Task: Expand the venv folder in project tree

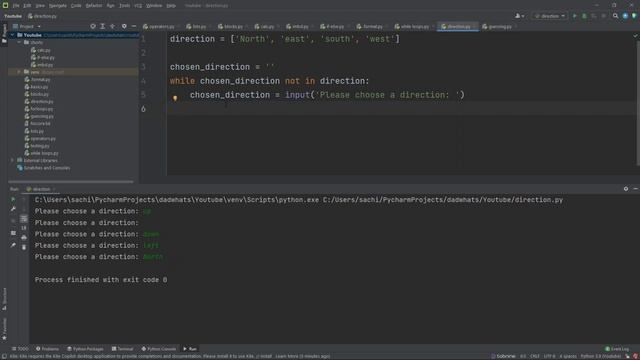Action: (19, 72)
